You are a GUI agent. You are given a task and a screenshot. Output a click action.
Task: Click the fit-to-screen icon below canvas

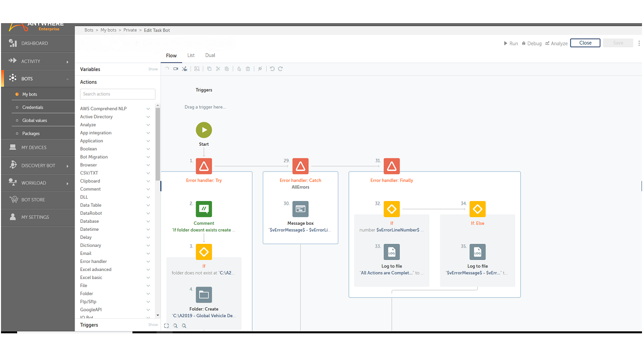[x=167, y=326]
